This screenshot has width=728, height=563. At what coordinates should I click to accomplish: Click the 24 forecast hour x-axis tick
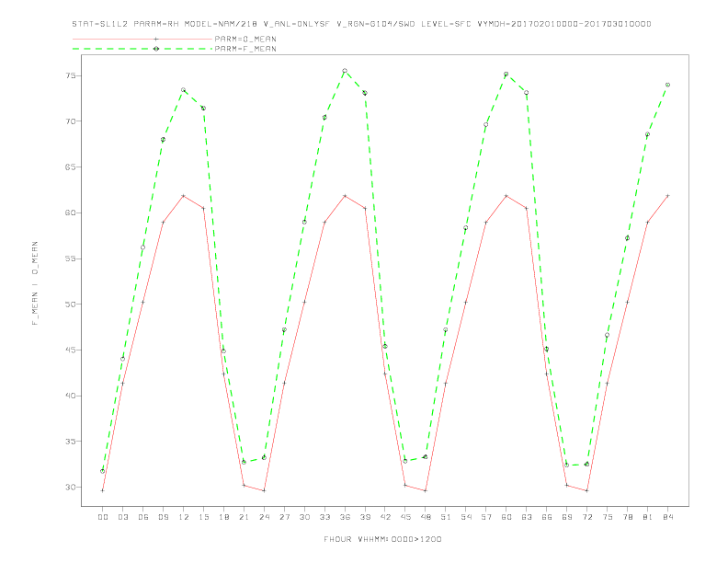[264, 517]
